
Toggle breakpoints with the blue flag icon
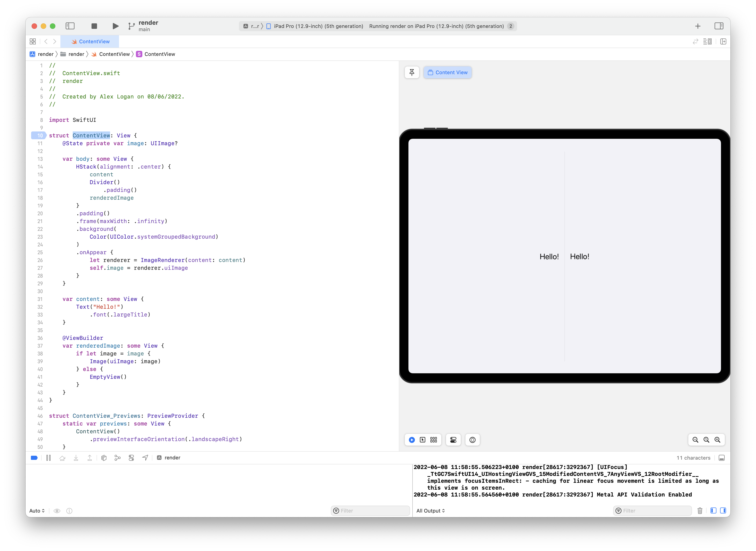coord(34,458)
